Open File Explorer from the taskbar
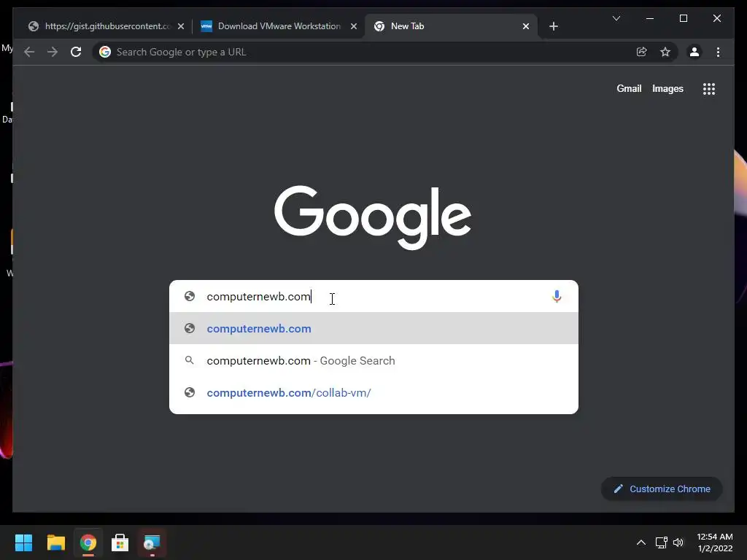 [55, 542]
